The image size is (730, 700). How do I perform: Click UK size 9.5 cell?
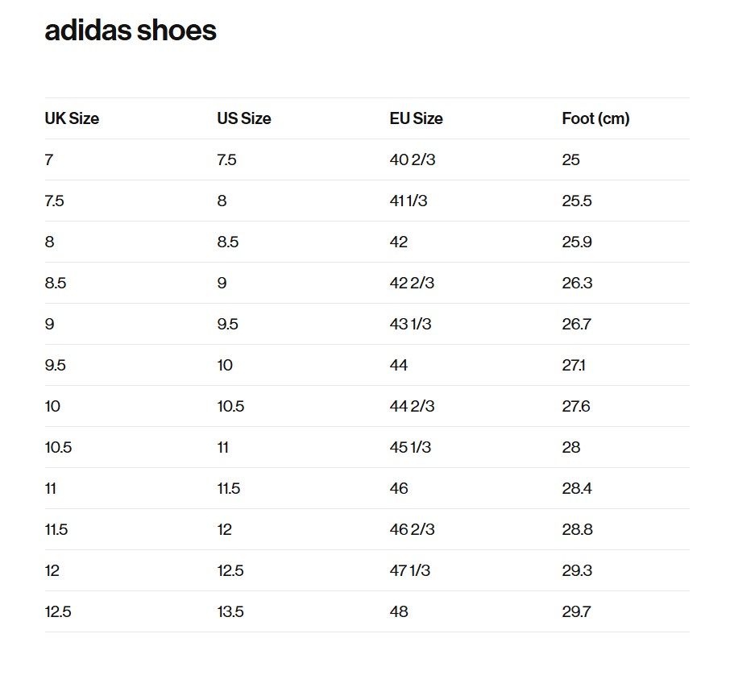tap(55, 365)
